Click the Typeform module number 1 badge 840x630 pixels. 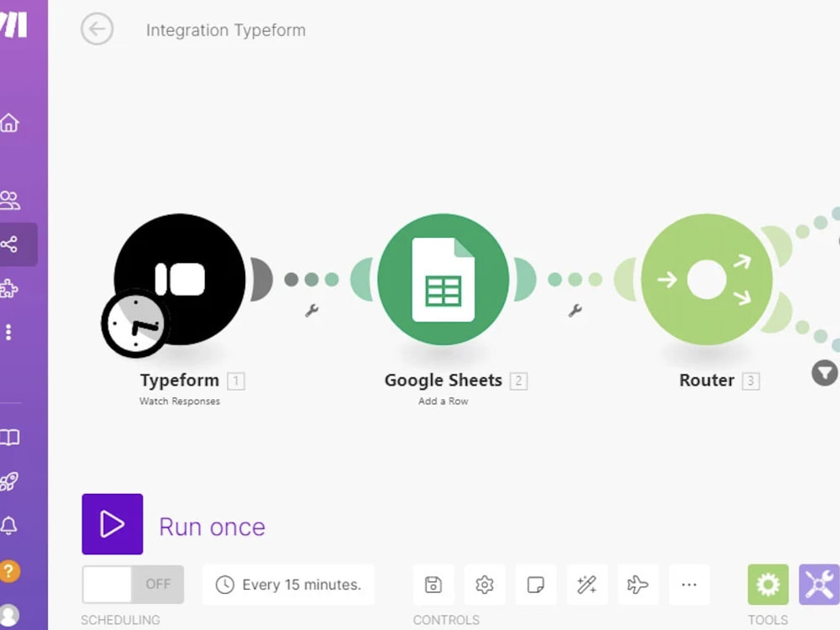[x=236, y=381]
